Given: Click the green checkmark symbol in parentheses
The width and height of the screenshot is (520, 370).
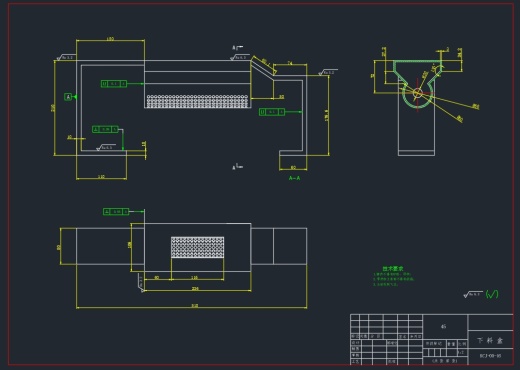Looking at the screenshot, I should (x=492, y=294).
